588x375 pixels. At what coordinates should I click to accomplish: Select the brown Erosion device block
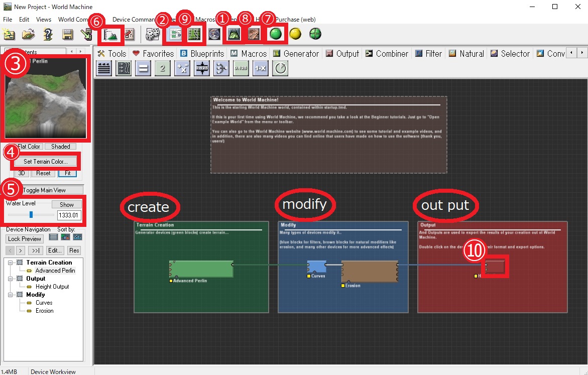click(x=370, y=272)
